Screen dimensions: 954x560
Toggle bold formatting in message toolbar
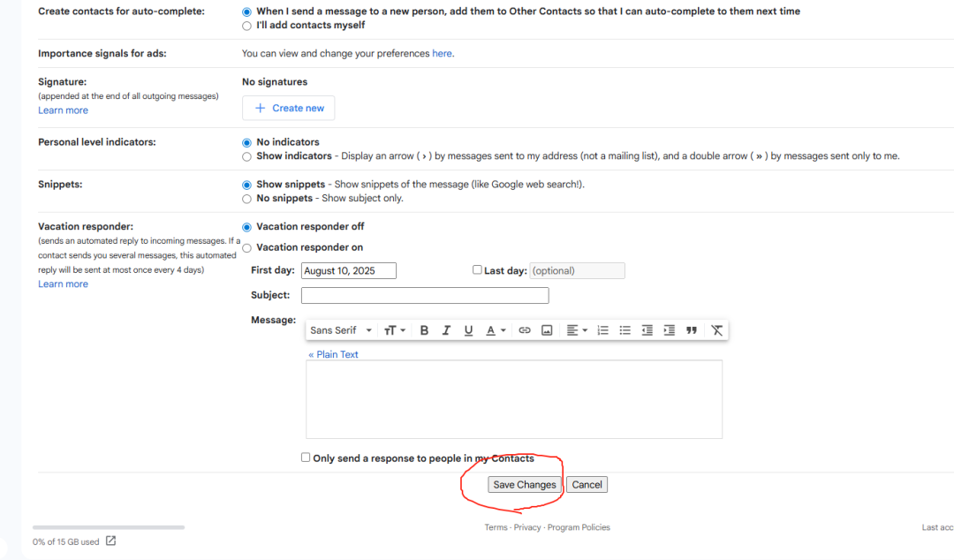coord(424,330)
